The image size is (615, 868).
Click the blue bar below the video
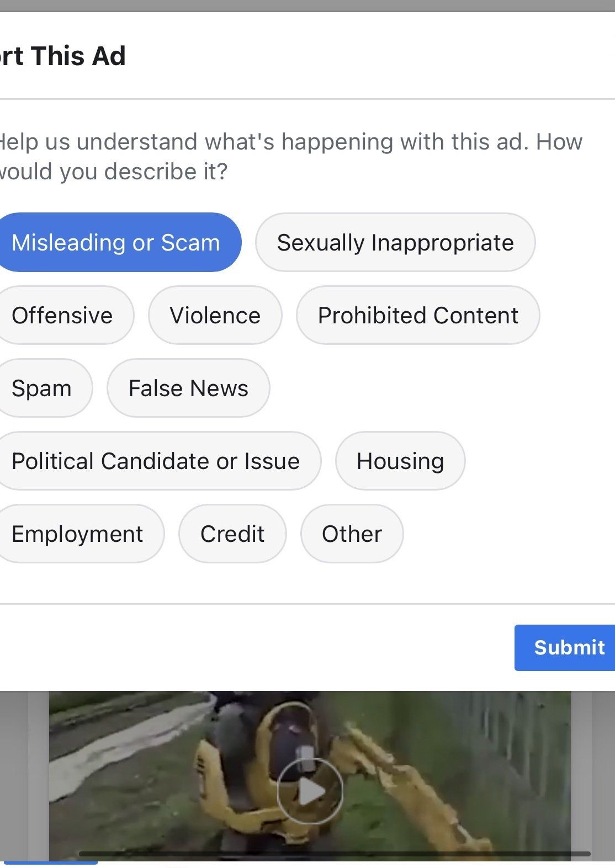tap(51, 862)
